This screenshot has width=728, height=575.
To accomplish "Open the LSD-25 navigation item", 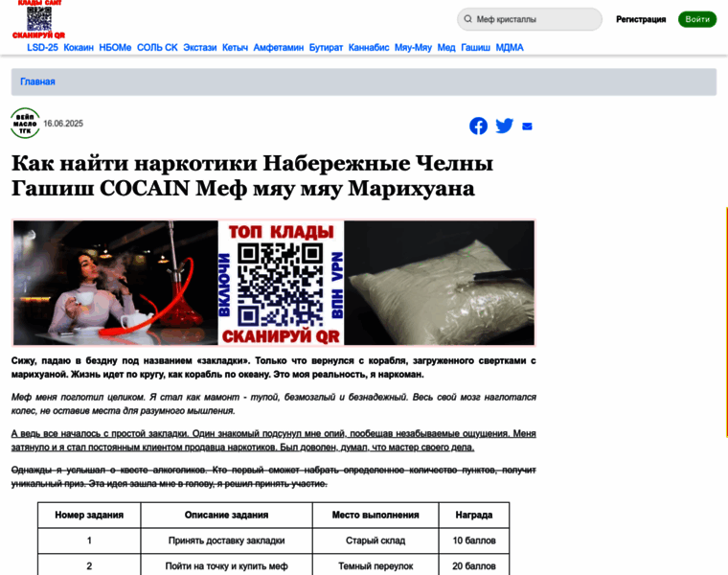I will click(42, 47).
